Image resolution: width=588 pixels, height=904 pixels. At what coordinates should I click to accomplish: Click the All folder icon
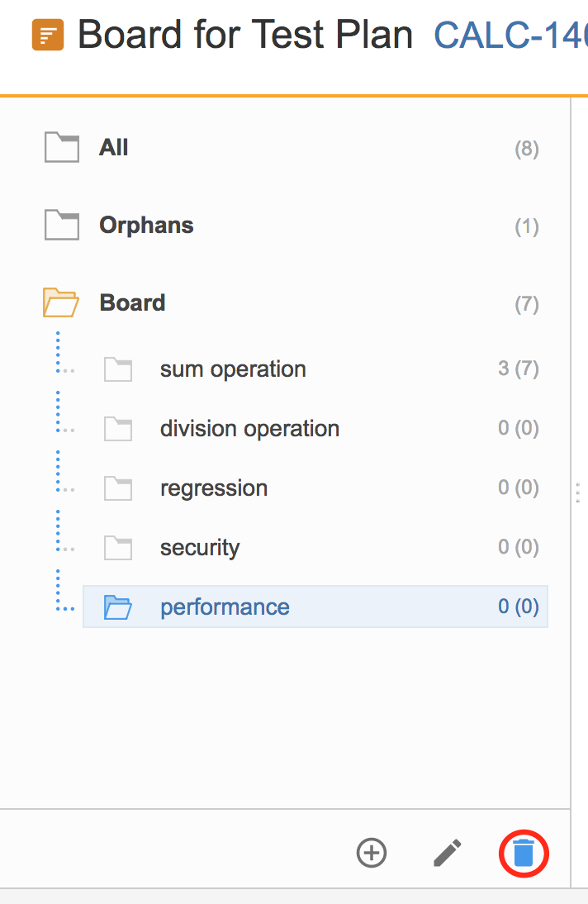coord(62,148)
